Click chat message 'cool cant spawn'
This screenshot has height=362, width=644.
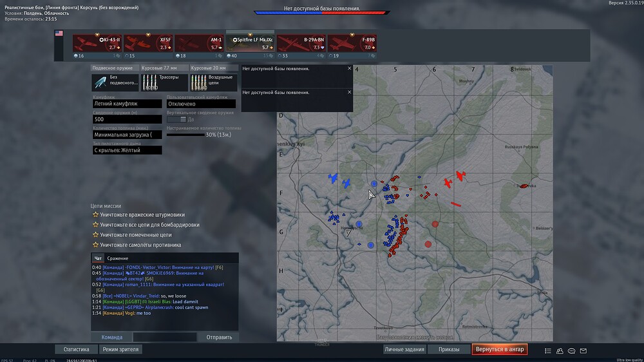(150, 307)
